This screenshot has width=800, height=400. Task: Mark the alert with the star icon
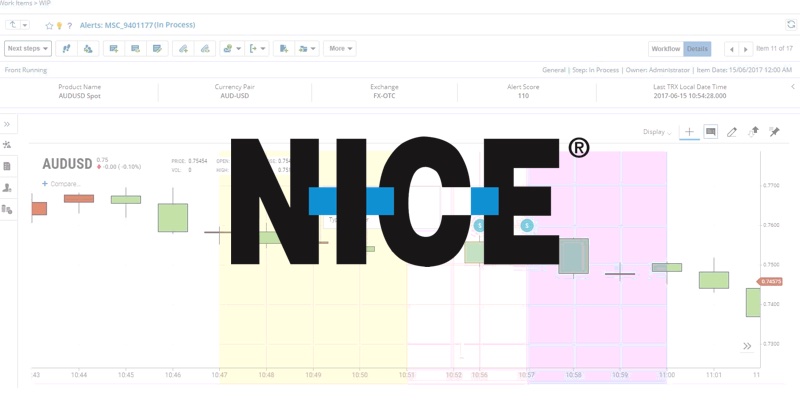[49, 25]
